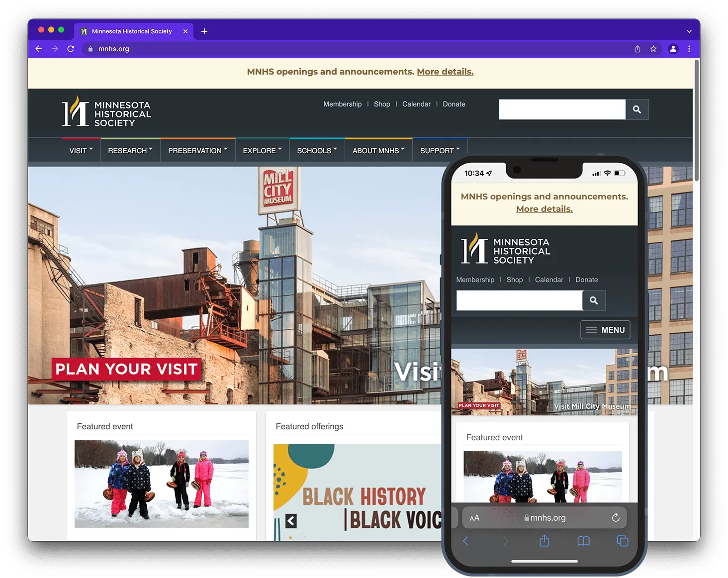
Task: Tap Donate link on the phone
Action: 587,280
